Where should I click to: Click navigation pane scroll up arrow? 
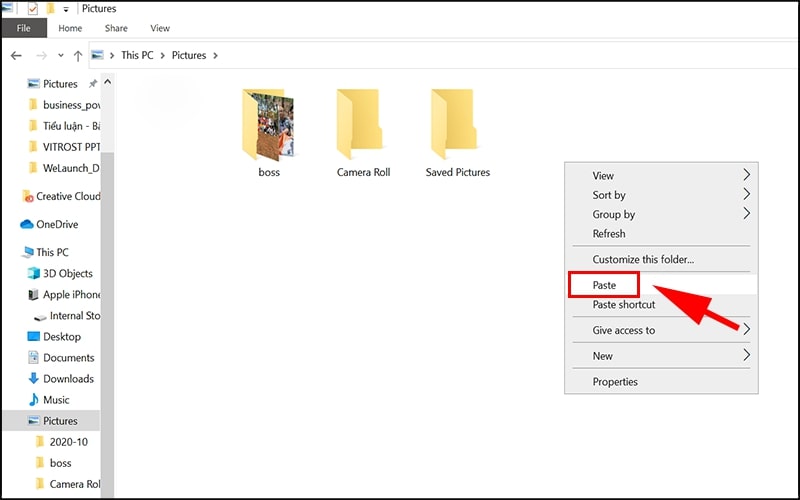click(108, 82)
